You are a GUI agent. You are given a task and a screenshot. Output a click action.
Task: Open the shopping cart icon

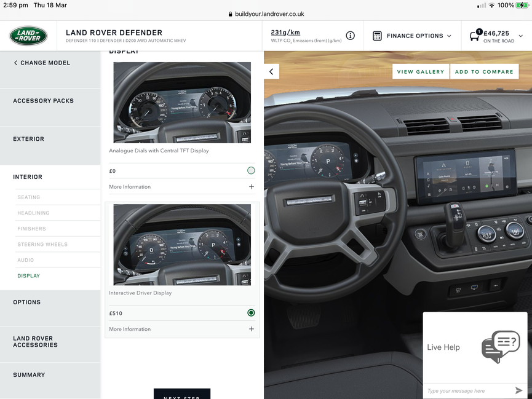[x=475, y=36]
